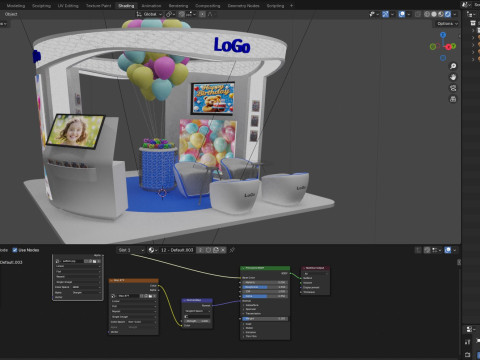Open node editor overlay dropdown arrow

(x=454, y=250)
